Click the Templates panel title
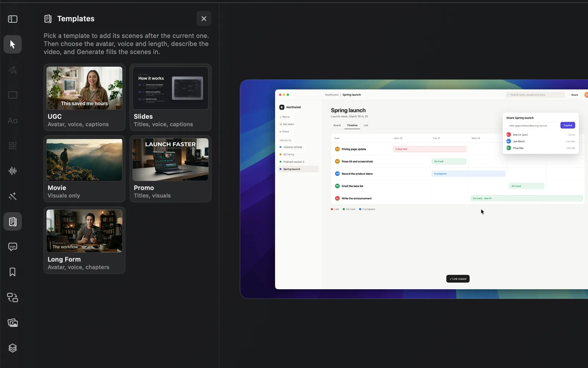This screenshot has height=368, width=588. tap(76, 18)
